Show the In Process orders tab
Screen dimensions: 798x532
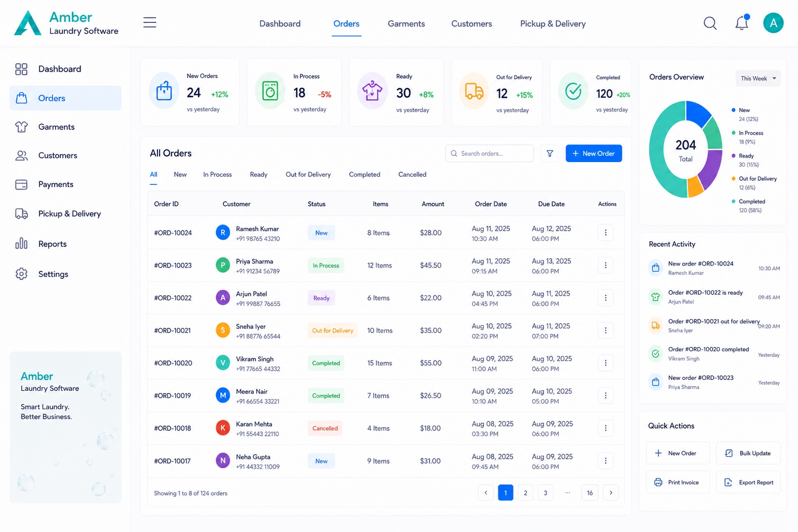coord(217,175)
